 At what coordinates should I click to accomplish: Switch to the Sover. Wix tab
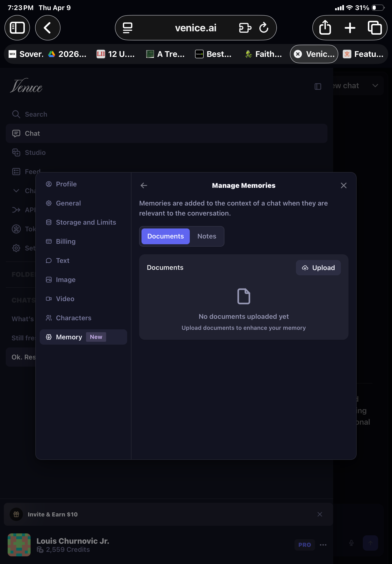[26, 54]
